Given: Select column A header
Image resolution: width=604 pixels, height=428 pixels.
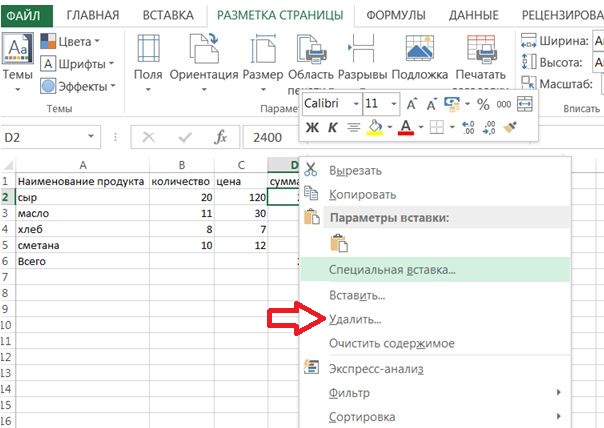Looking at the screenshot, I should coord(82,165).
